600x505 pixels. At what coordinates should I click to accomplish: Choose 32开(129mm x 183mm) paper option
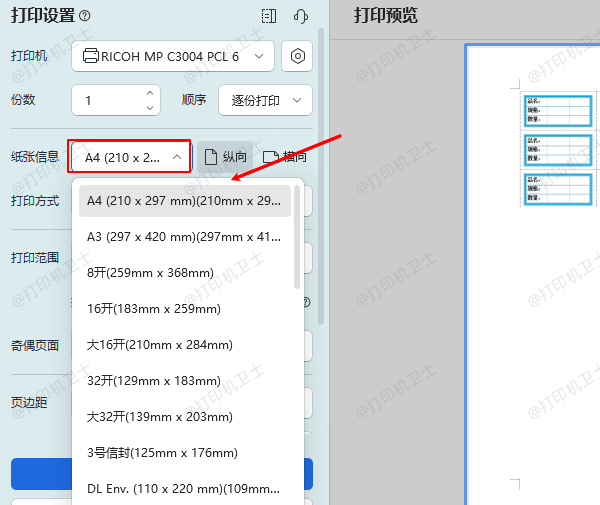tap(185, 381)
